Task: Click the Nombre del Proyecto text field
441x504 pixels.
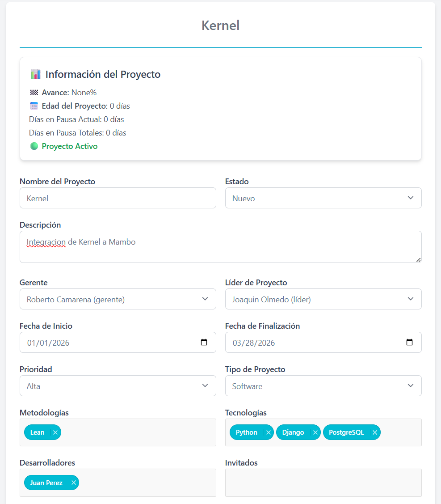Action: coord(118,198)
